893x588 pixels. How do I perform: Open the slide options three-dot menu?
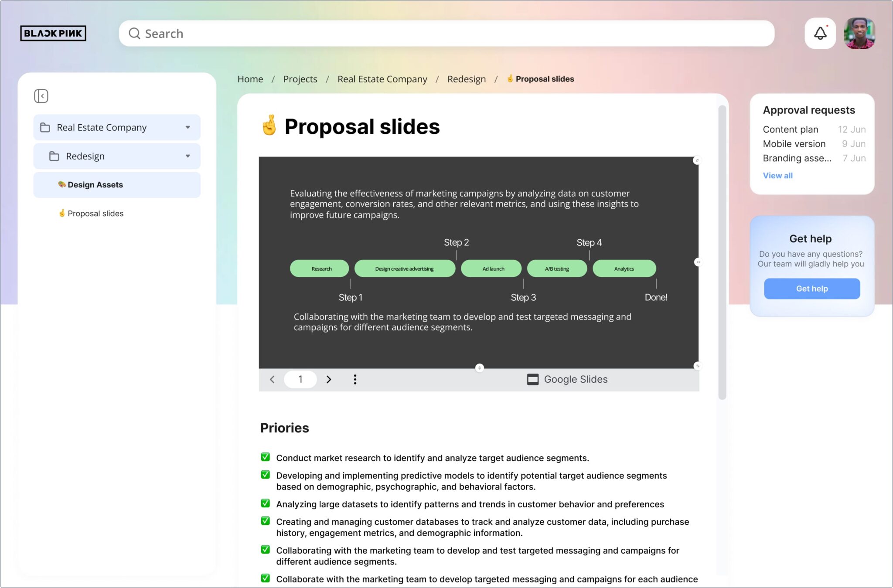(355, 379)
